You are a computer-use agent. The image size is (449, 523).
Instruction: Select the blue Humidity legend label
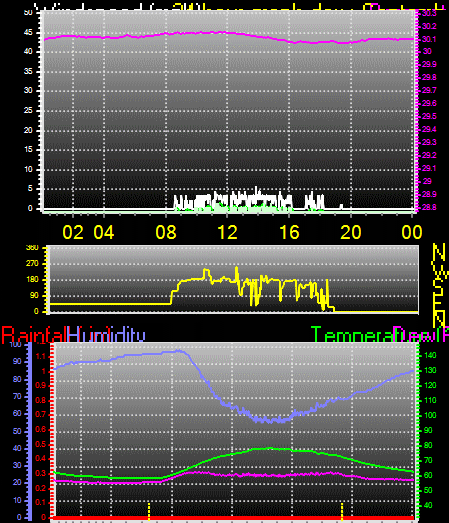[106, 335]
